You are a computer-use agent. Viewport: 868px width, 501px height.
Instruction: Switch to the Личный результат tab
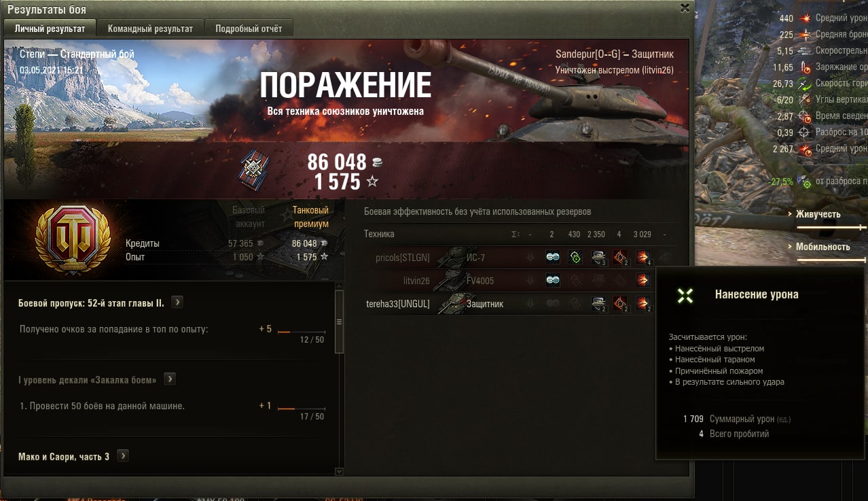[x=50, y=29]
